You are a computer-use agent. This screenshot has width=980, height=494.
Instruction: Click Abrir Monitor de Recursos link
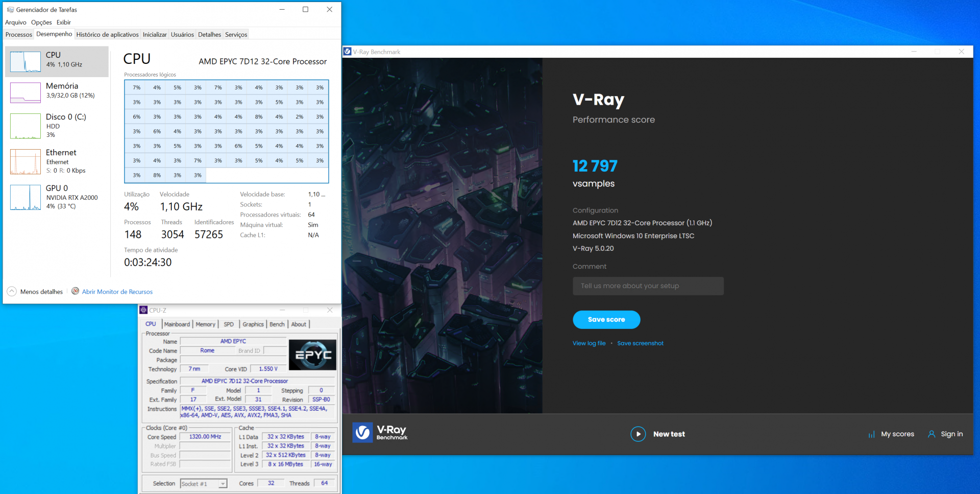117,292
